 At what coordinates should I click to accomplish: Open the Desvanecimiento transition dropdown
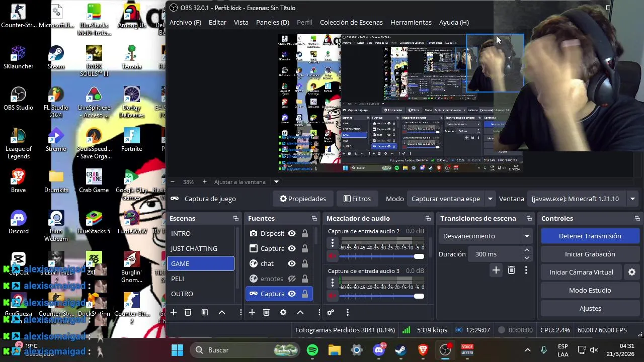coord(486,236)
